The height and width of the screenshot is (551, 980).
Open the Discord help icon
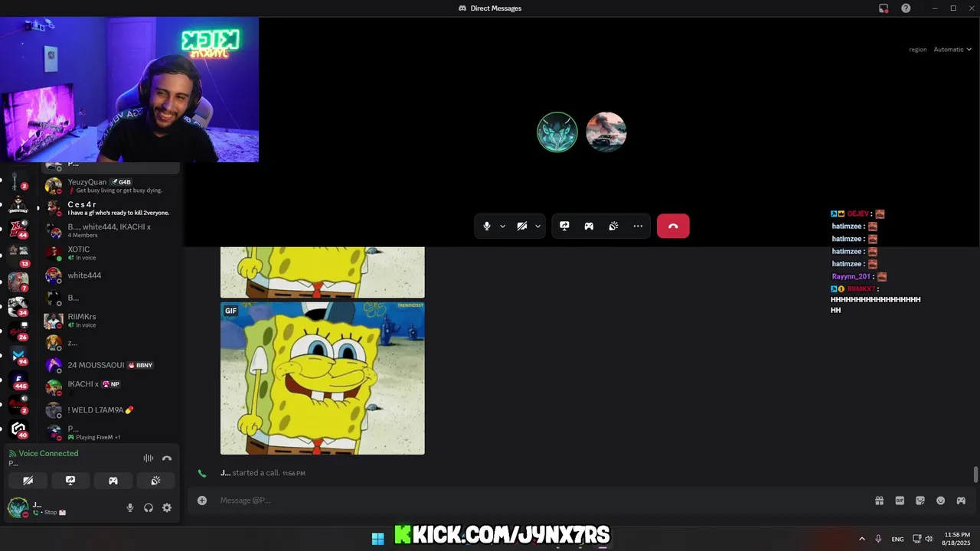(x=906, y=8)
